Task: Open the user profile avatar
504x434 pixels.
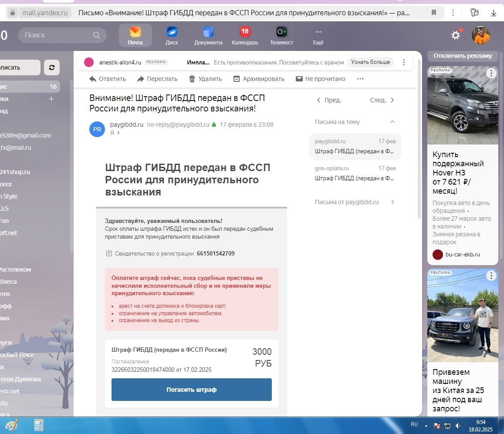Action: 481,35
